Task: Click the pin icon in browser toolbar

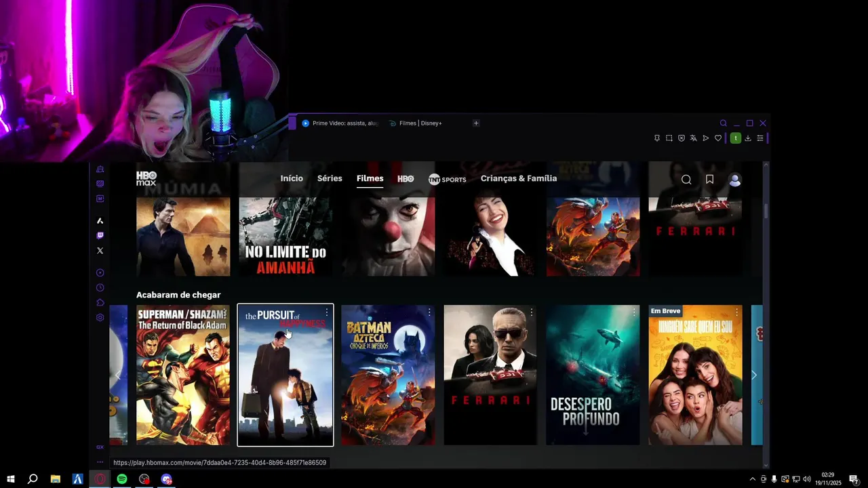Action: [x=656, y=138]
